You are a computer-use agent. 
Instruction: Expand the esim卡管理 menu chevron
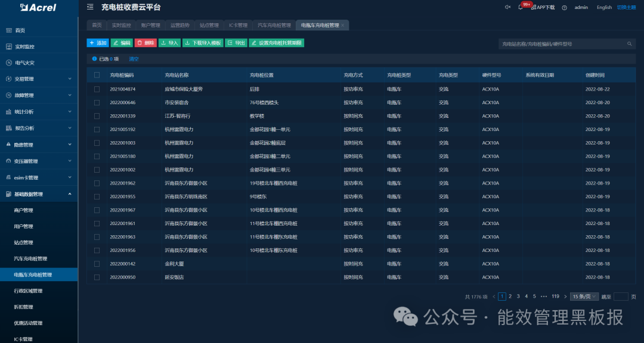click(x=69, y=177)
